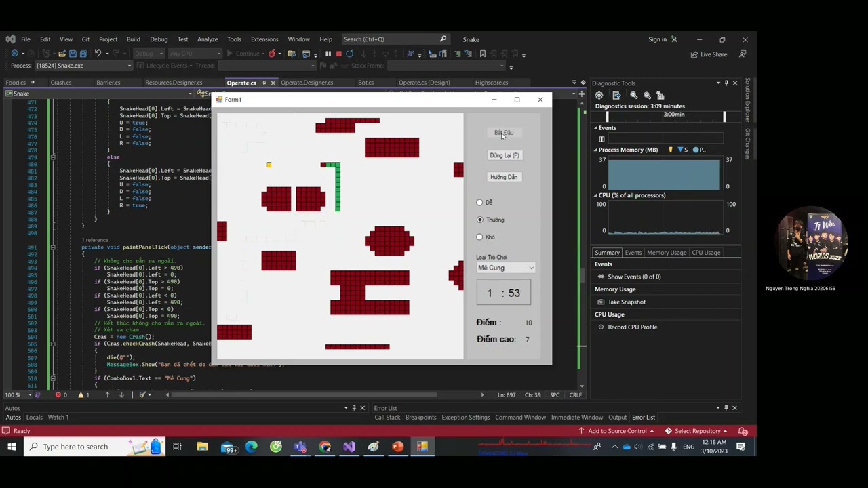Zoom out on Diagnostic Tools timeline
Image resolution: width=868 pixels, height=488 pixels.
pyautogui.click(x=647, y=96)
